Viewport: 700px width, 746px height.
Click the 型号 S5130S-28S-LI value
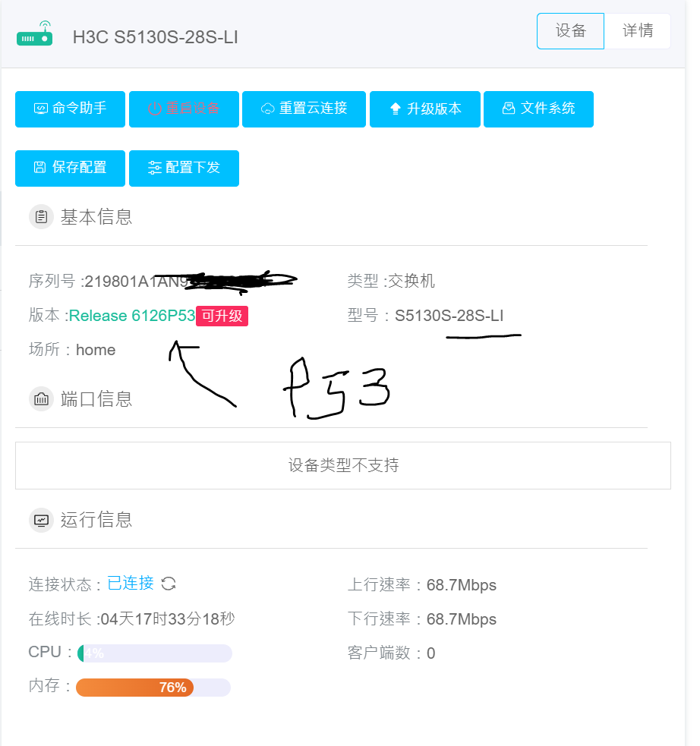[449, 316]
